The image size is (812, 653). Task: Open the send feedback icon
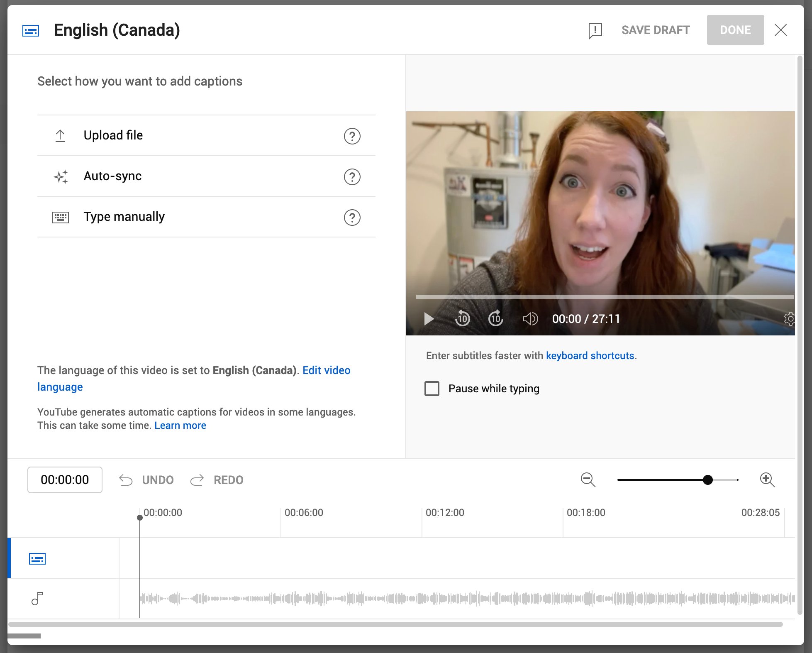(x=595, y=30)
